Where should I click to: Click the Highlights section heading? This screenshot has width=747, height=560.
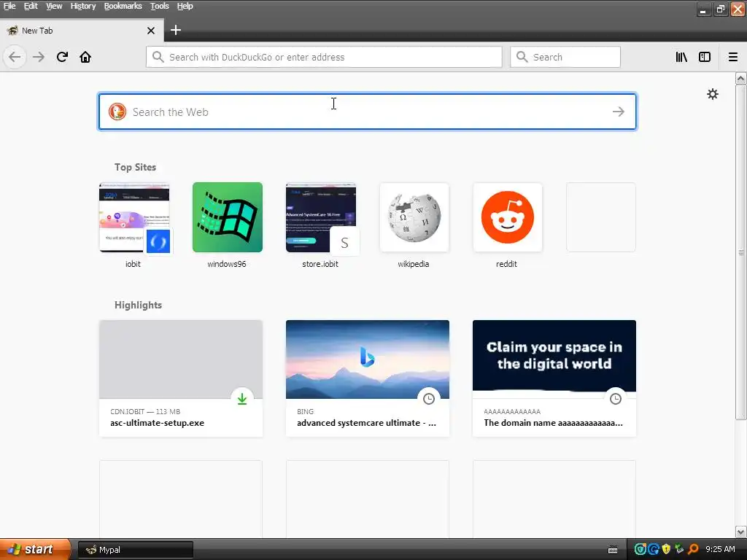pyautogui.click(x=138, y=306)
